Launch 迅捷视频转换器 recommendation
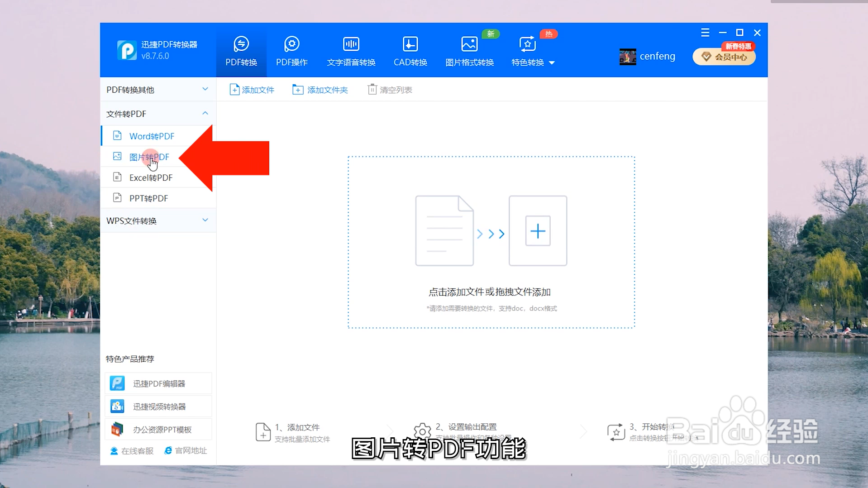The image size is (868, 488). [x=158, y=406]
